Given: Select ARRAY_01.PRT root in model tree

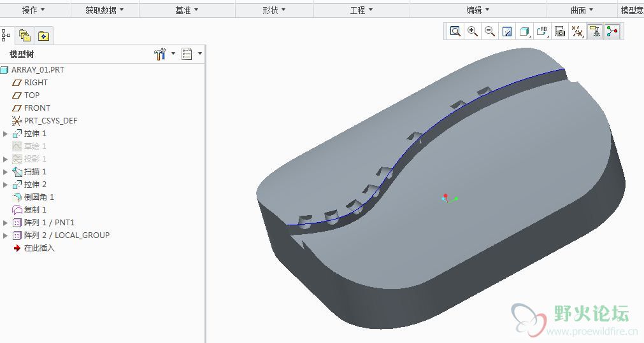Looking at the screenshot, I should [38, 70].
